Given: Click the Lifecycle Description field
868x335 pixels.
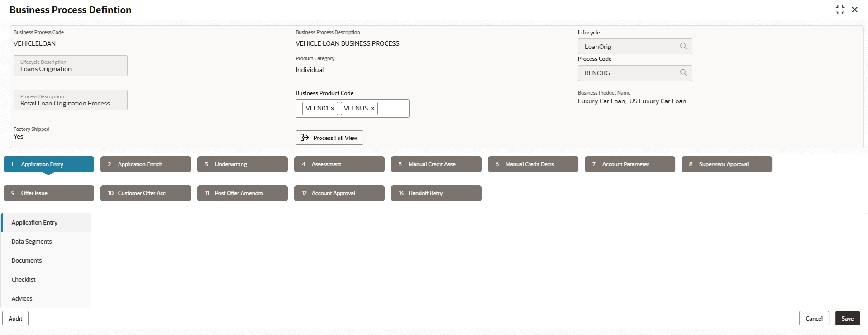Looking at the screenshot, I should point(71,66).
